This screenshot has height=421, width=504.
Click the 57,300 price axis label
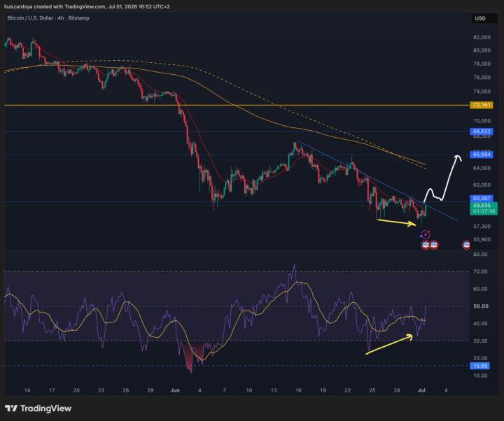point(482,227)
